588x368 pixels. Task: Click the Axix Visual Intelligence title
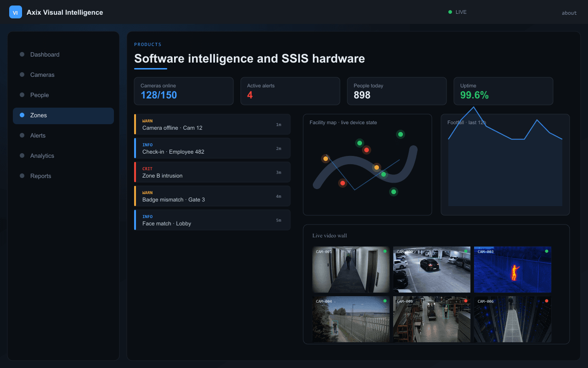pyautogui.click(x=65, y=12)
